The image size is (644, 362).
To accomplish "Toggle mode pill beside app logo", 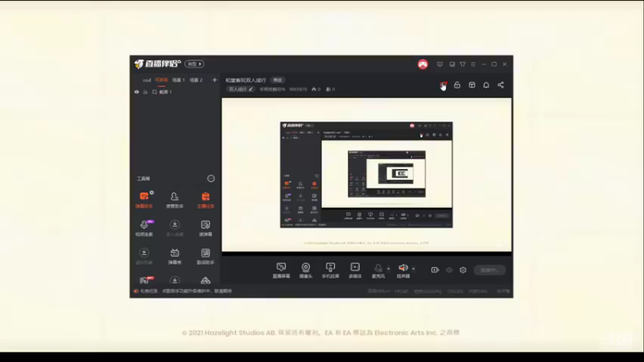I will [194, 64].
